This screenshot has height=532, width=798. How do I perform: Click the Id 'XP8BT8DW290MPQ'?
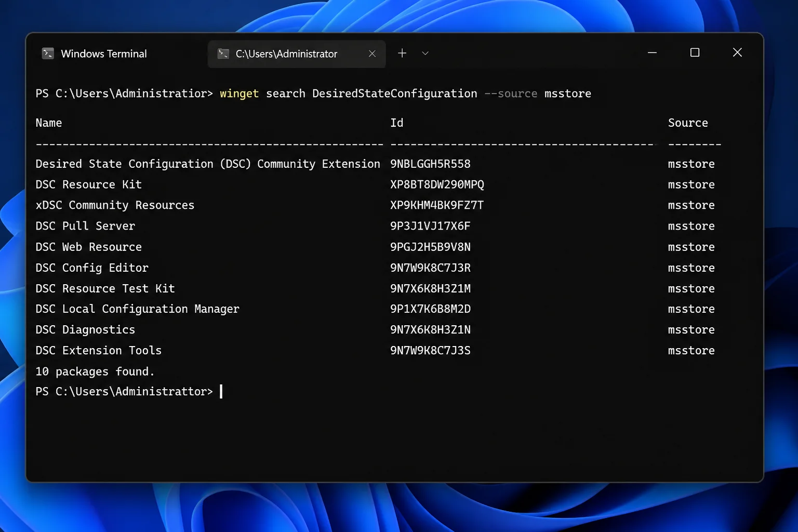[x=437, y=184]
